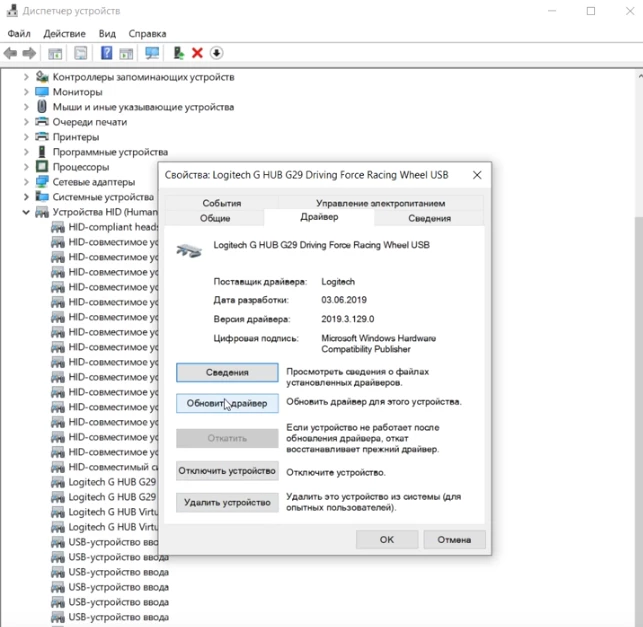Click the Мониторы category icon in the tree

click(x=42, y=92)
